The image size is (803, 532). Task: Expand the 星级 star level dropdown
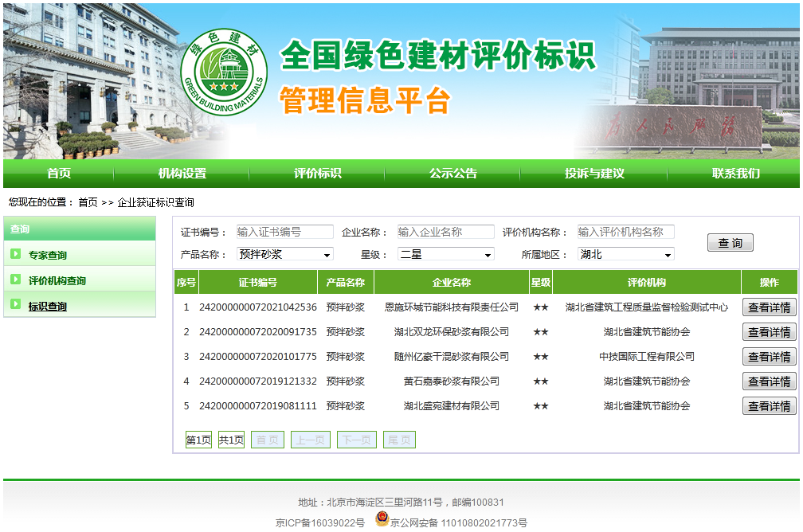pos(446,254)
